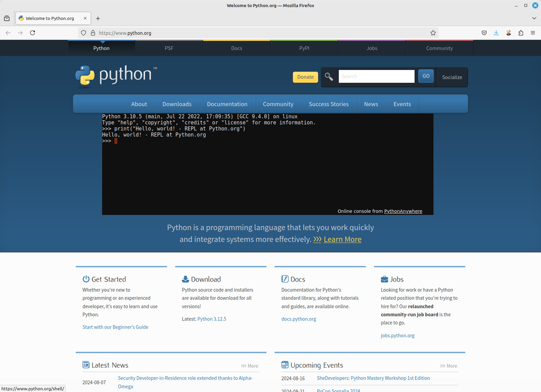
Task: Open the Success Stories navigation menu
Action: point(329,104)
